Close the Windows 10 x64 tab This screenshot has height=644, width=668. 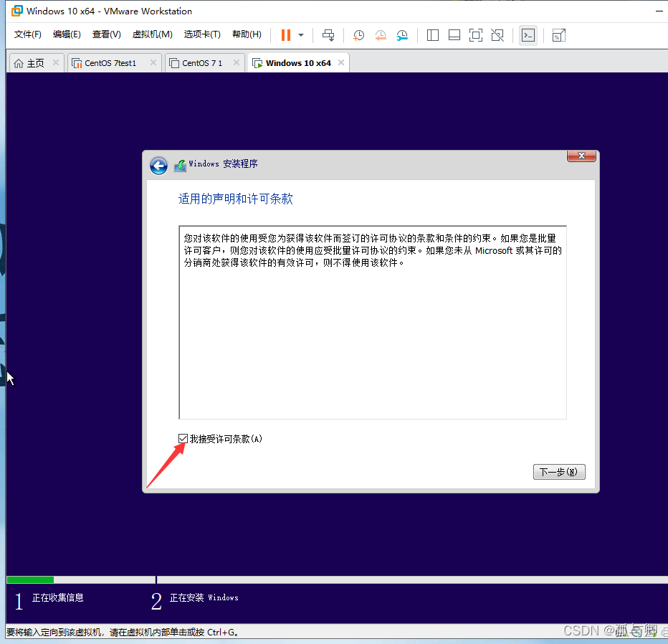pyautogui.click(x=341, y=62)
